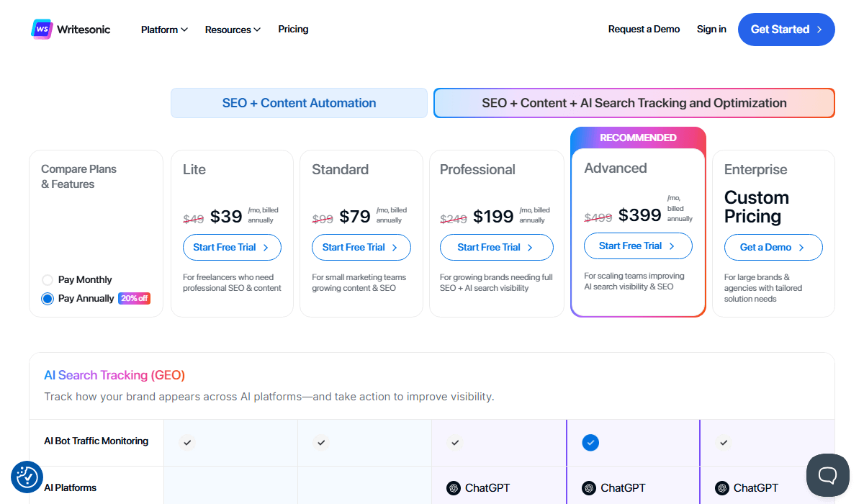Open the Pricing page link
The height and width of the screenshot is (504, 864).
click(x=293, y=30)
